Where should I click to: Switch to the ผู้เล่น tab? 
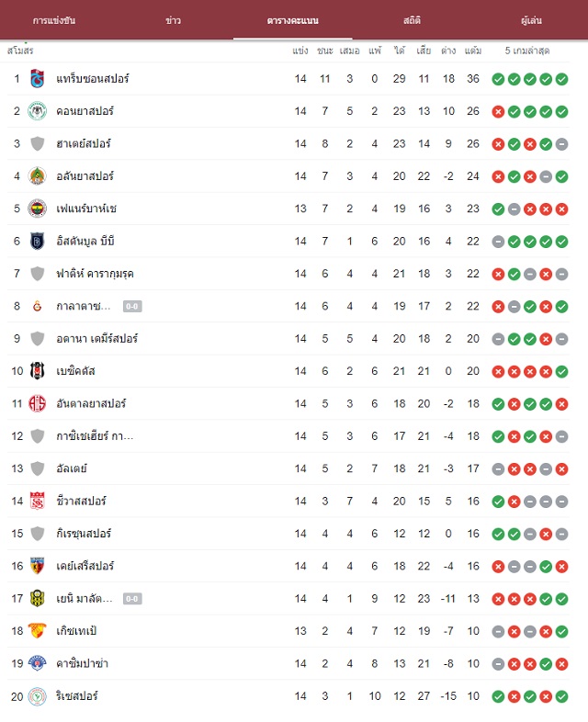pyautogui.click(x=531, y=20)
